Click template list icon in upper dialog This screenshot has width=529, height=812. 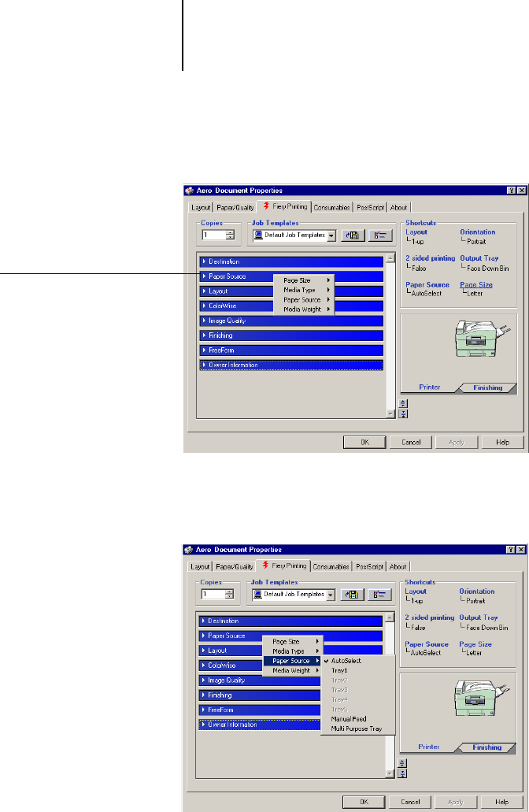click(x=380, y=235)
